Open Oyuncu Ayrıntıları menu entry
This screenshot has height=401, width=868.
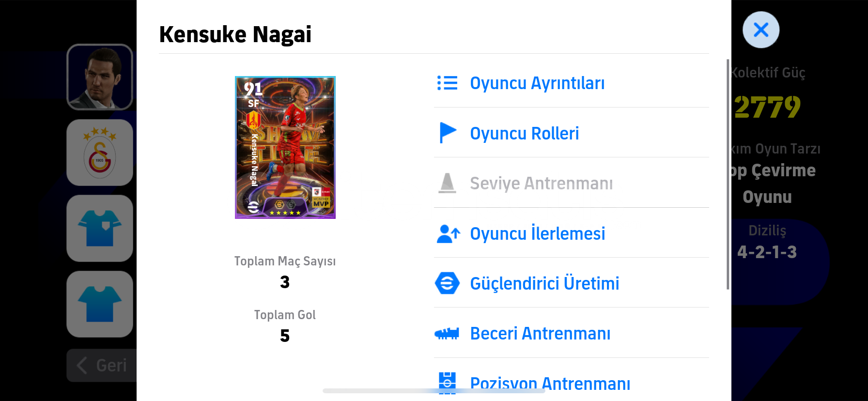point(572,83)
